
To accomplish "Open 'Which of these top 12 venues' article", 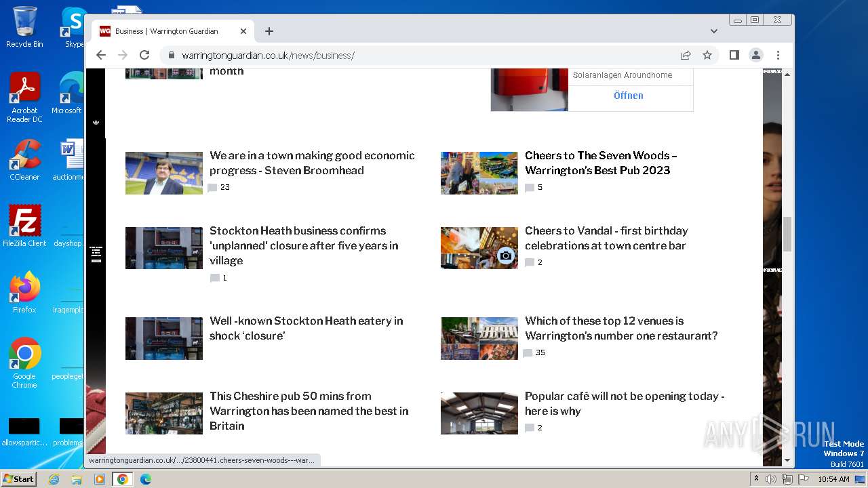I will point(621,328).
